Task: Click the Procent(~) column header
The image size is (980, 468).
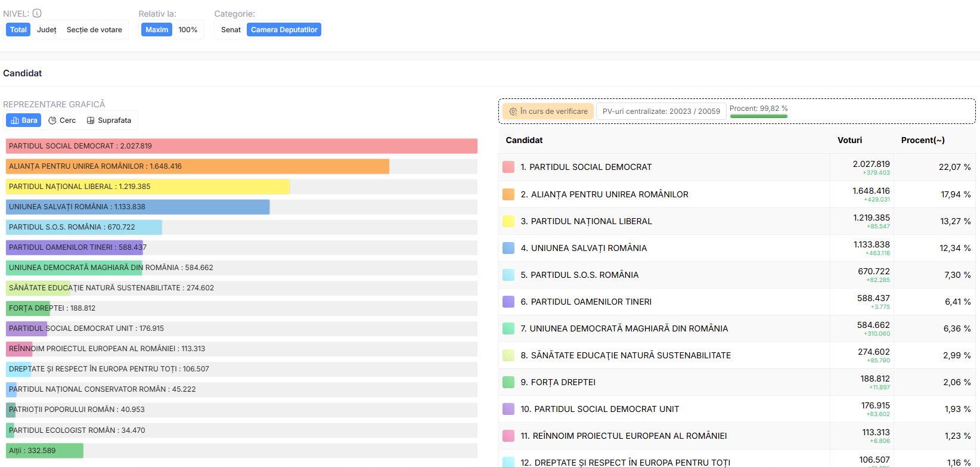Action: click(x=922, y=140)
